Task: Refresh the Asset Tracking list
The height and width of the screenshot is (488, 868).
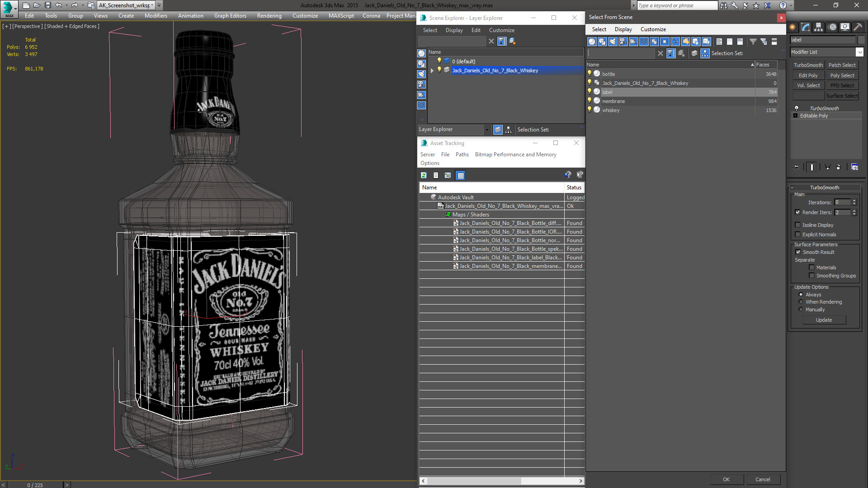Action: (424, 175)
